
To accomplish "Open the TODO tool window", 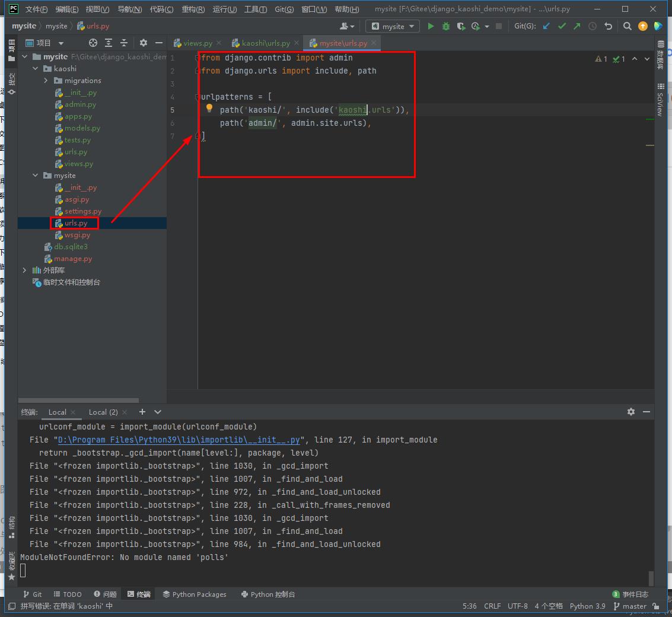I will [68, 594].
